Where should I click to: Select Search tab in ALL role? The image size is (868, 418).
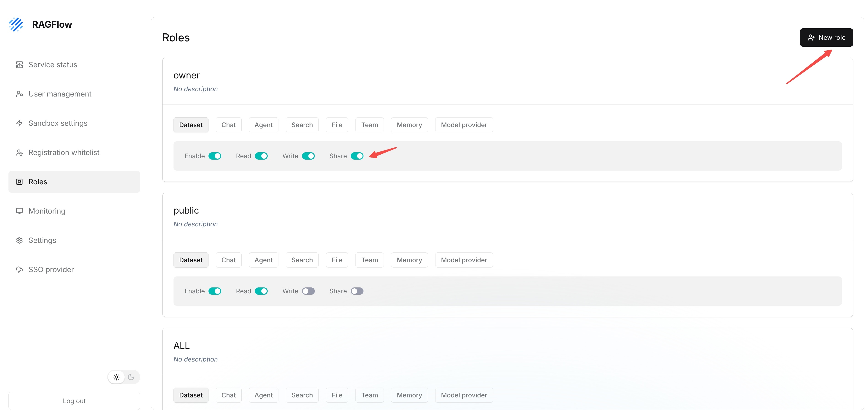(302, 395)
